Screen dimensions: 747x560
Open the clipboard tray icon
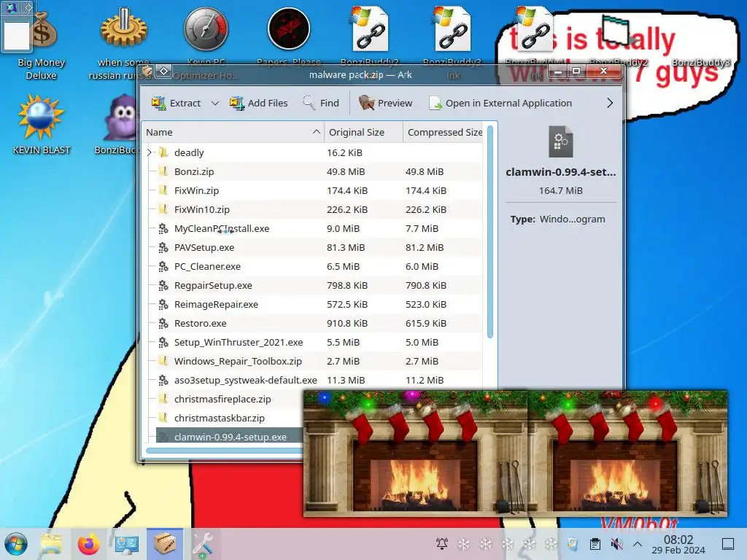point(595,544)
